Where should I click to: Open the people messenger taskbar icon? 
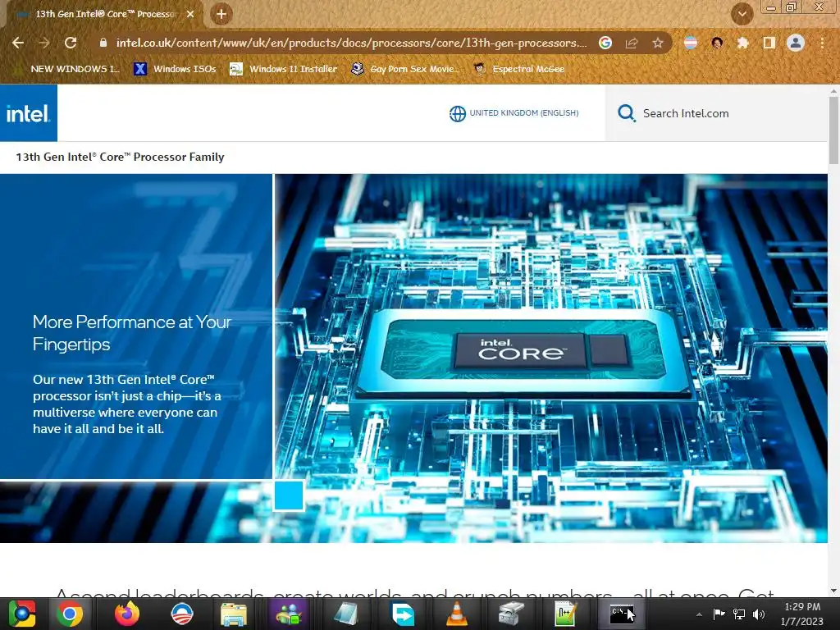click(x=289, y=614)
